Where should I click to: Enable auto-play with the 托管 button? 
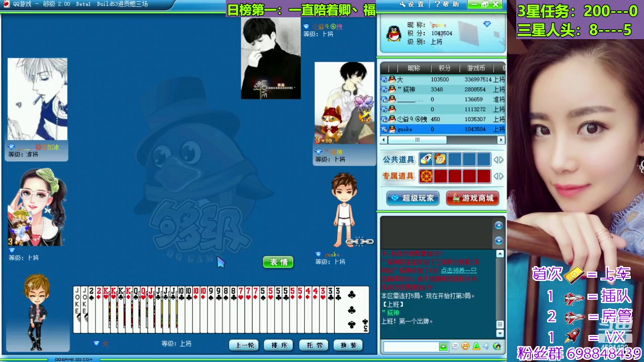[x=314, y=345]
